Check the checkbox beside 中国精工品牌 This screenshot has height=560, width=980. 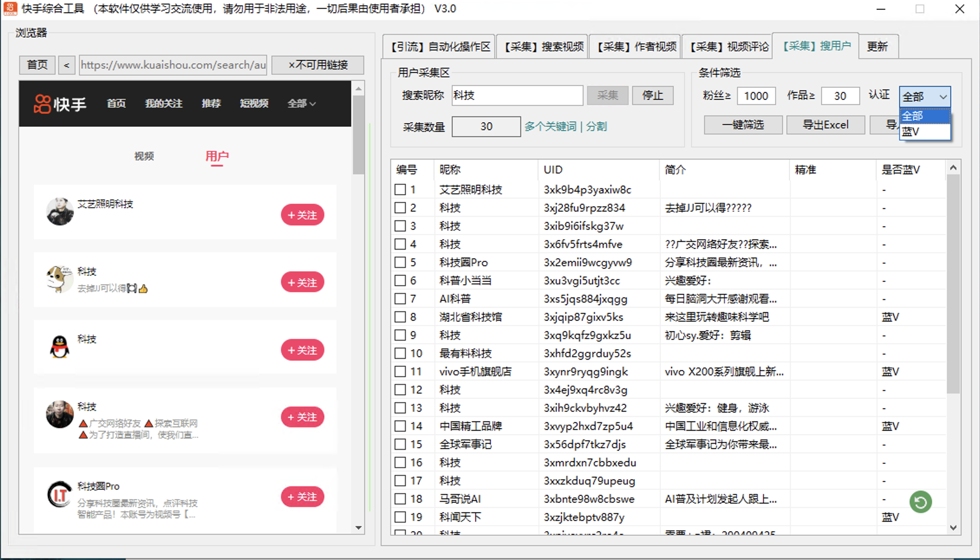pos(400,426)
